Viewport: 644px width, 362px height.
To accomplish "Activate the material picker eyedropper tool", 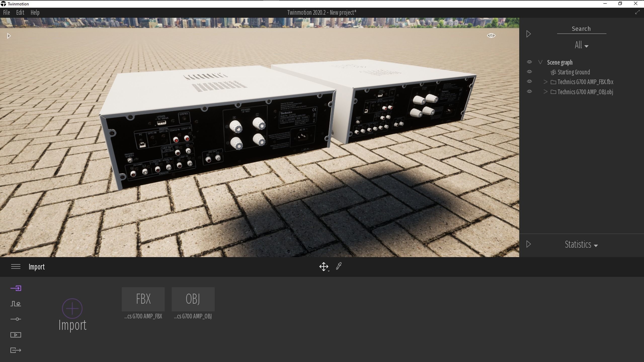I will pos(339,266).
